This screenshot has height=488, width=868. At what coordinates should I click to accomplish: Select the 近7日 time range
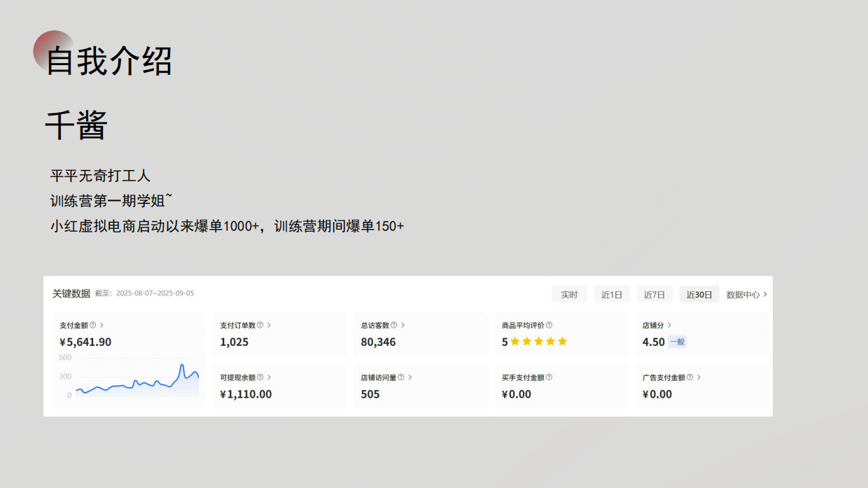coord(654,295)
